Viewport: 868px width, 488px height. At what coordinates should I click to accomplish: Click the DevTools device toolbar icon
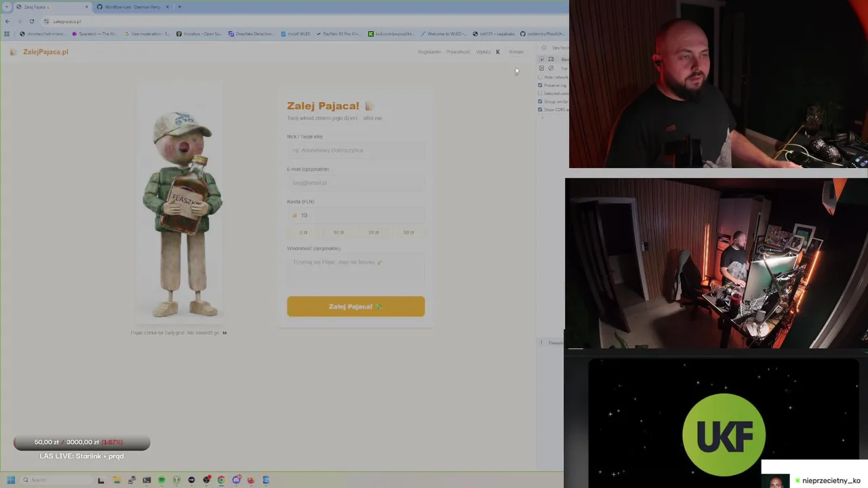[x=551, y=60]
